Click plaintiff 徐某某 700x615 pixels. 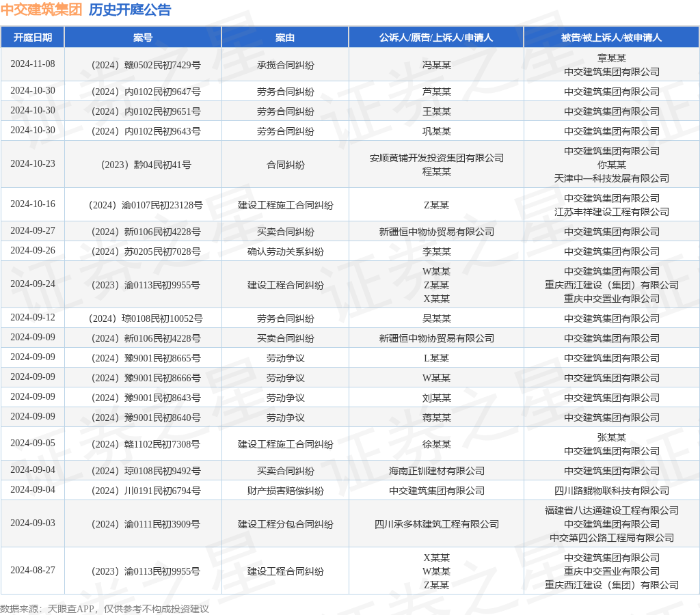[x=437, y=445]
